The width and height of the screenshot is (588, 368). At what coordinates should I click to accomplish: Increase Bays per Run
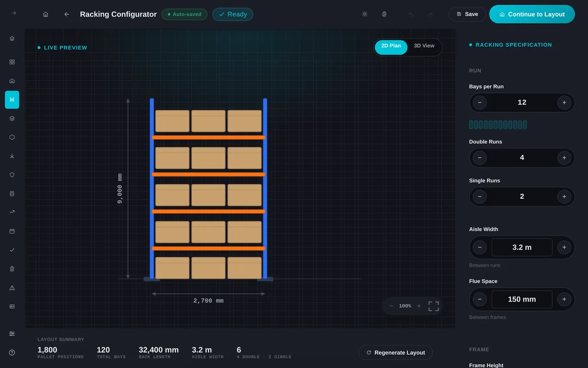[564, 103]
